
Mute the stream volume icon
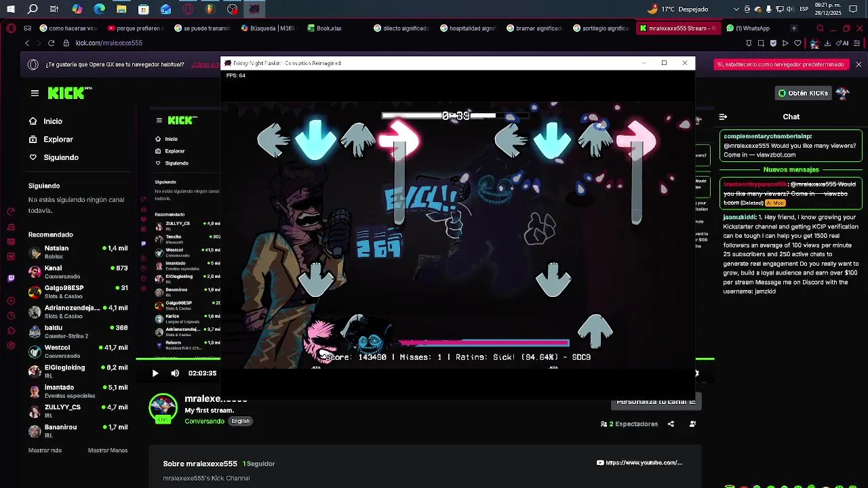[175, 373]
